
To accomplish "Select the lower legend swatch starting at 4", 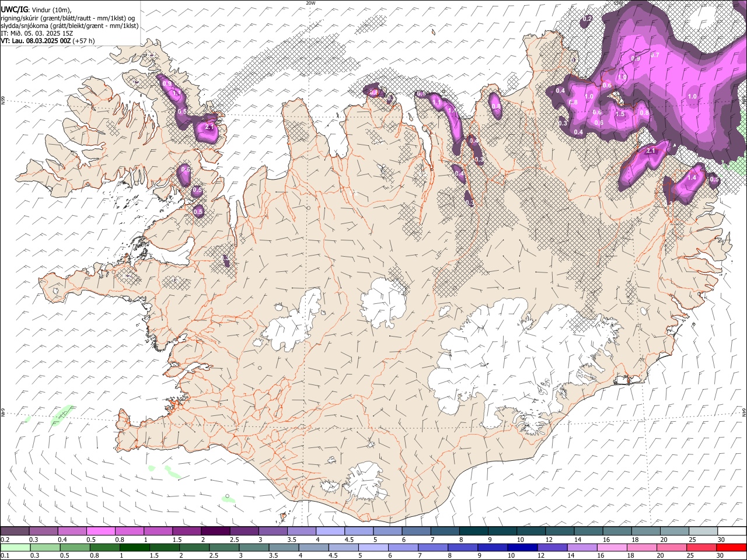I will [313, 547].
